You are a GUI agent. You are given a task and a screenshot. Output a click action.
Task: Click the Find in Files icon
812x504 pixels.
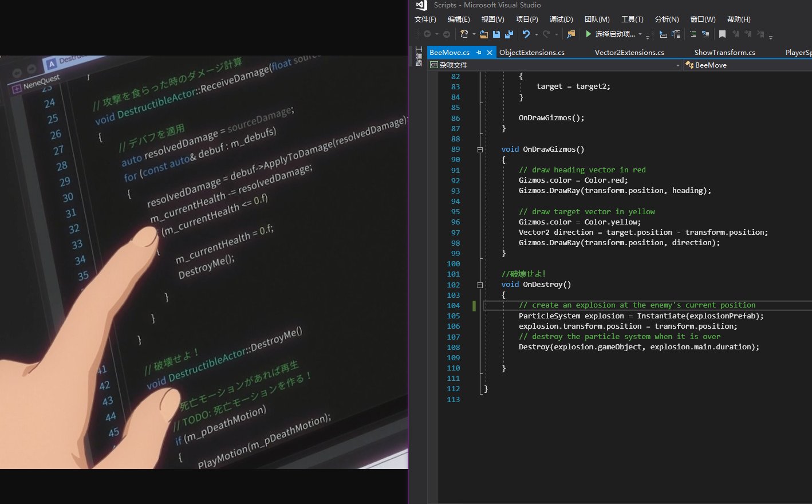[571, 34]
